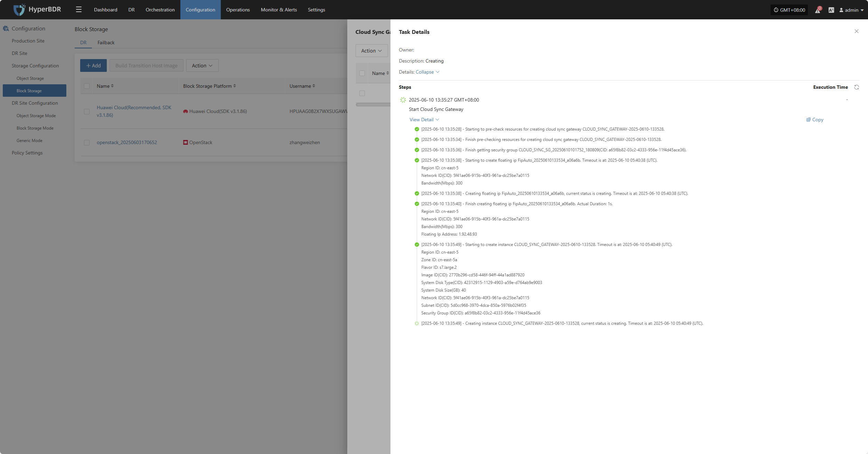Click the Huawei Cloud platform logo icon

pyautogui.click(x=186, y=111)
